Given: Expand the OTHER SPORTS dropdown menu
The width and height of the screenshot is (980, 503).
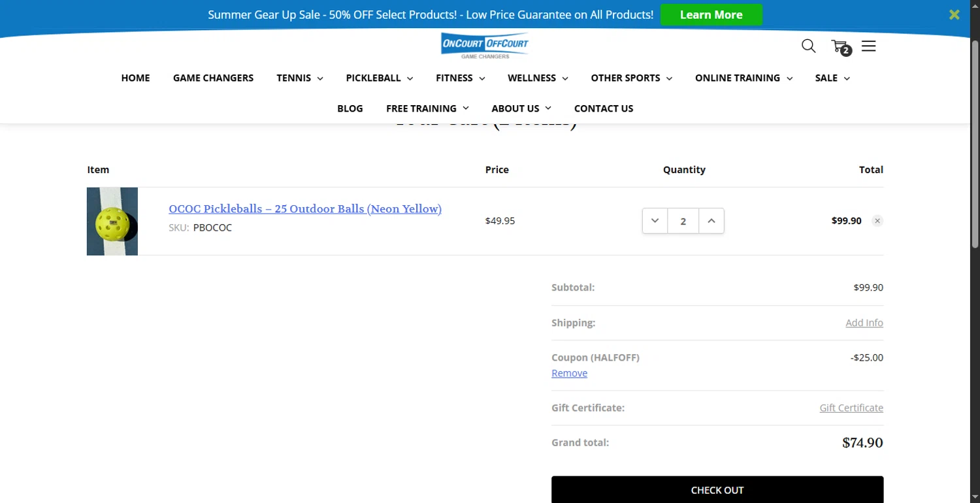Looking at the screenshot, I should (x=632, y=78).
